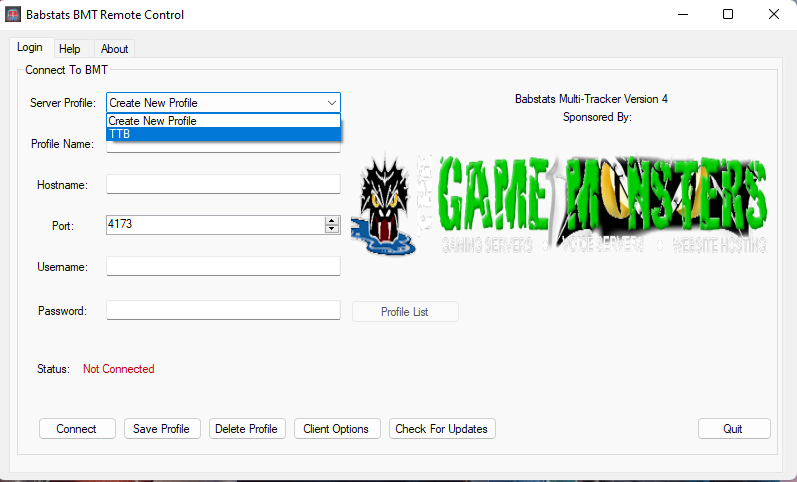The image size is (797, 482).
Task: Click into the Username input field
Action: 223,266
